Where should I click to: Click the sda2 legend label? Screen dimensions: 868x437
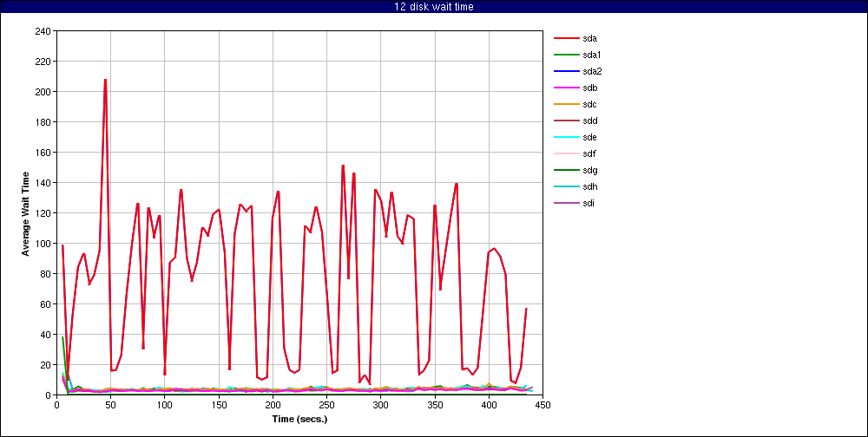[x=592, y=71]
